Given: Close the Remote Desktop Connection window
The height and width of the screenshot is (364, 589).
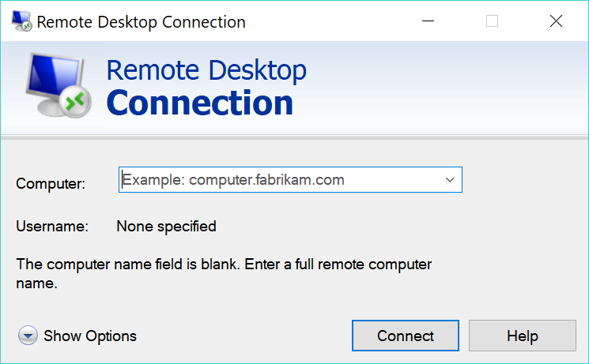Looking at the screenshot, I should pos(556,22).
